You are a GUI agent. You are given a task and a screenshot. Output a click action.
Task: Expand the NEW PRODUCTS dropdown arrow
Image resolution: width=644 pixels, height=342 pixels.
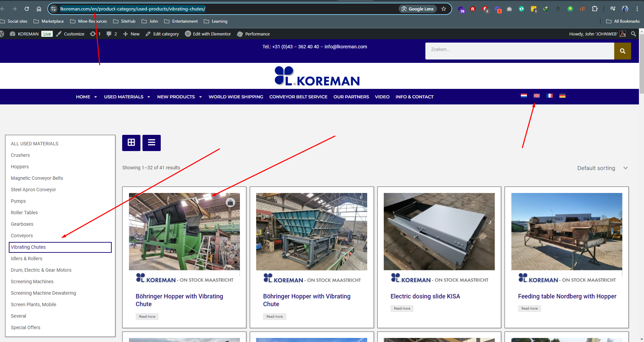click(x=200, y=97)
